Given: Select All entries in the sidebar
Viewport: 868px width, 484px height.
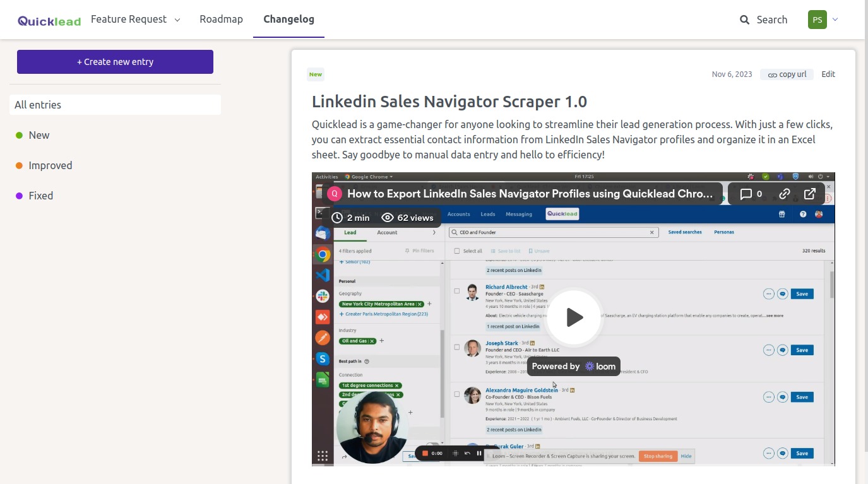Looking at the screenshot, I should click(x=115, y=105).
